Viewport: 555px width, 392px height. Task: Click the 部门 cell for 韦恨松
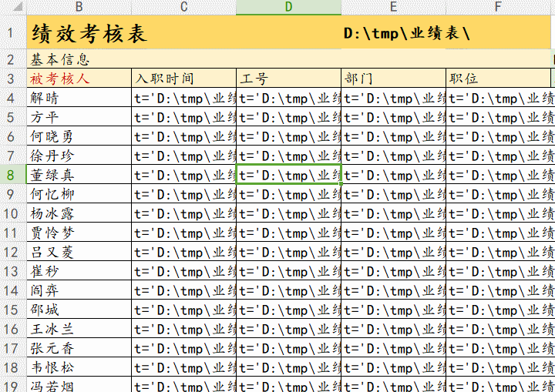[393, 367]
